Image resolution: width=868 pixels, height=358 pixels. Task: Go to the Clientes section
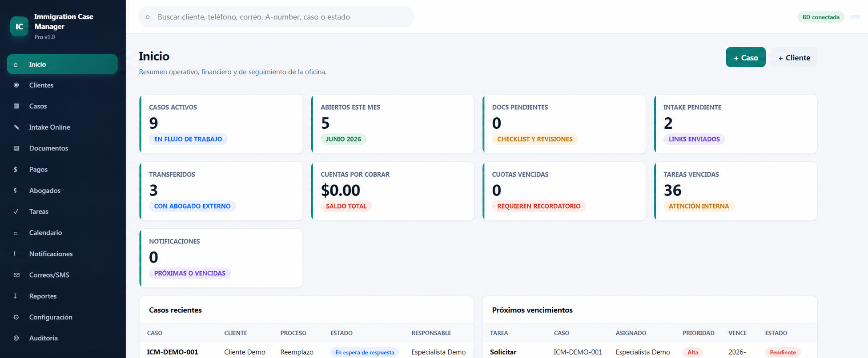click(62, 85)
